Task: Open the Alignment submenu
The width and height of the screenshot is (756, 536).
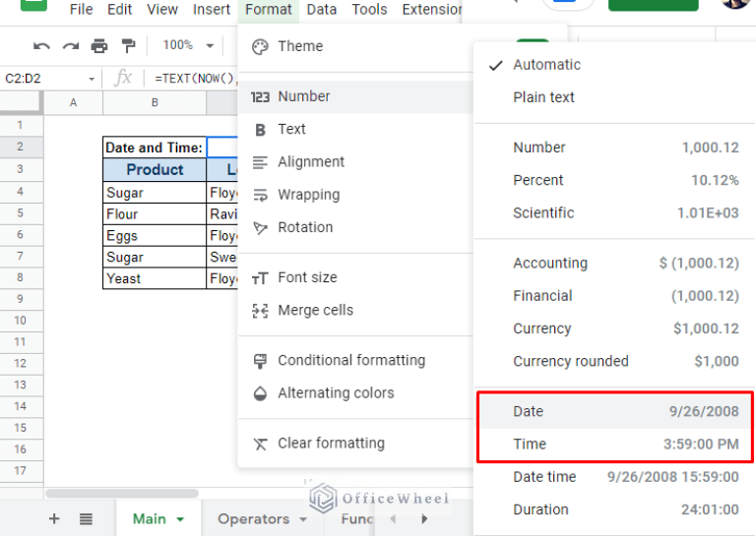Action: tap(355, 162)
